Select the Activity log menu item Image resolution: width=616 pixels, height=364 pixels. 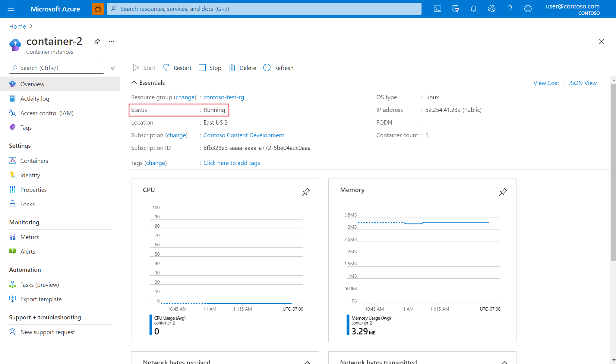(x=35, y=98)
